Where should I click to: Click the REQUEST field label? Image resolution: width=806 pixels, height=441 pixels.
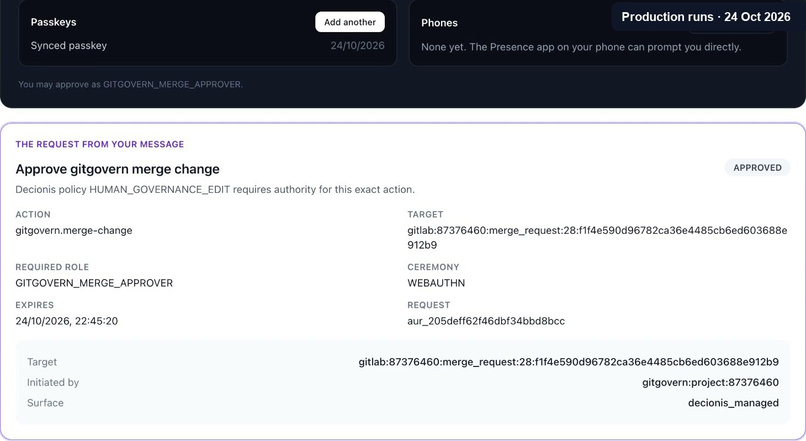point(429,305)
